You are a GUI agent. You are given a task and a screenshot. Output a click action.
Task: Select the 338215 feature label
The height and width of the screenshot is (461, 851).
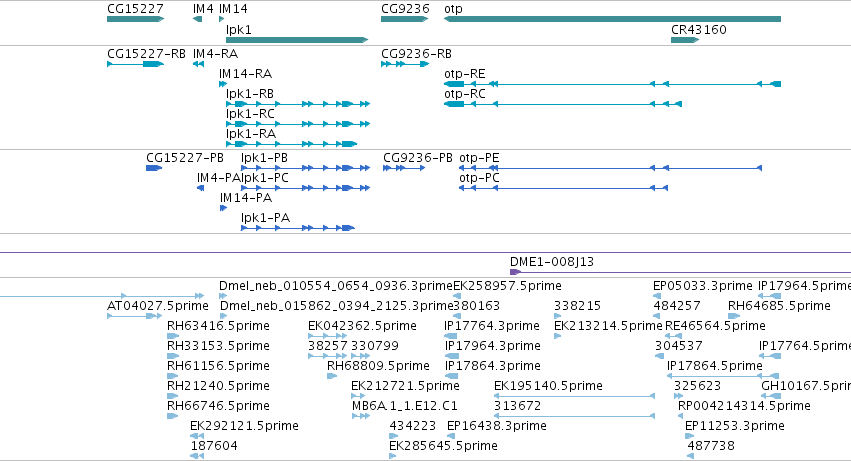point(577,306)
